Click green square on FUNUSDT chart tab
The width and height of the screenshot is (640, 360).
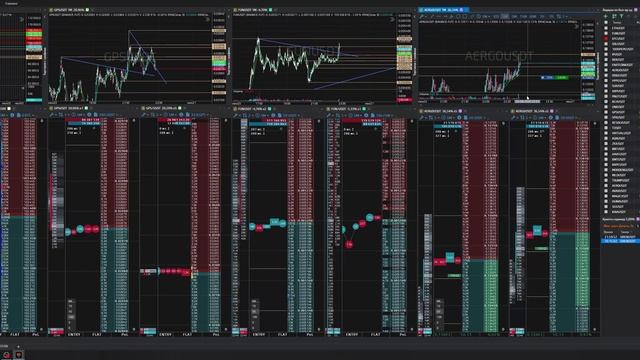[270, 10]
